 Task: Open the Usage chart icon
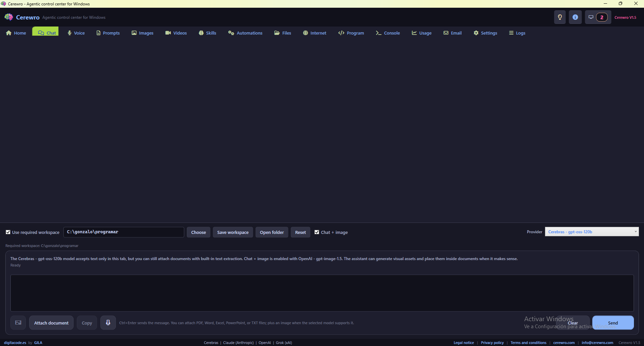tap(414, 33)
